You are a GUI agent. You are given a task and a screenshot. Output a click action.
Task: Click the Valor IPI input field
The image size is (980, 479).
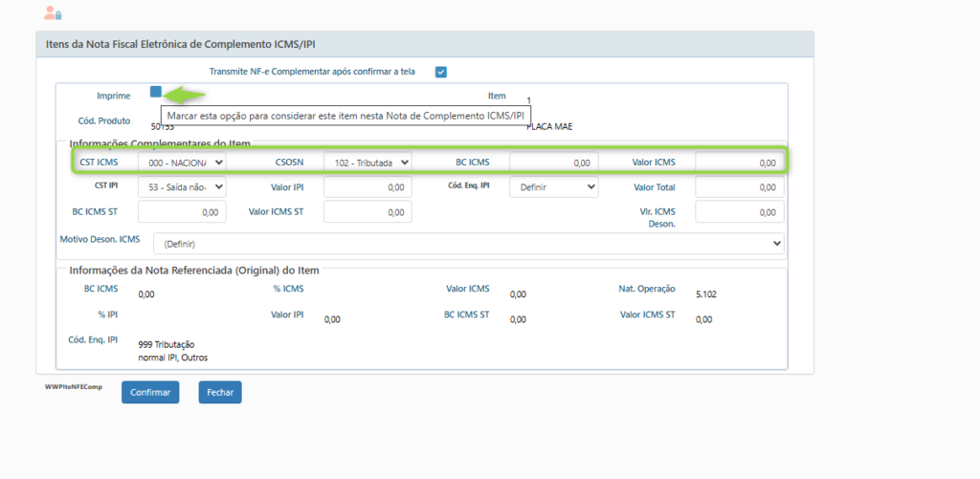(x=367, y=187)
